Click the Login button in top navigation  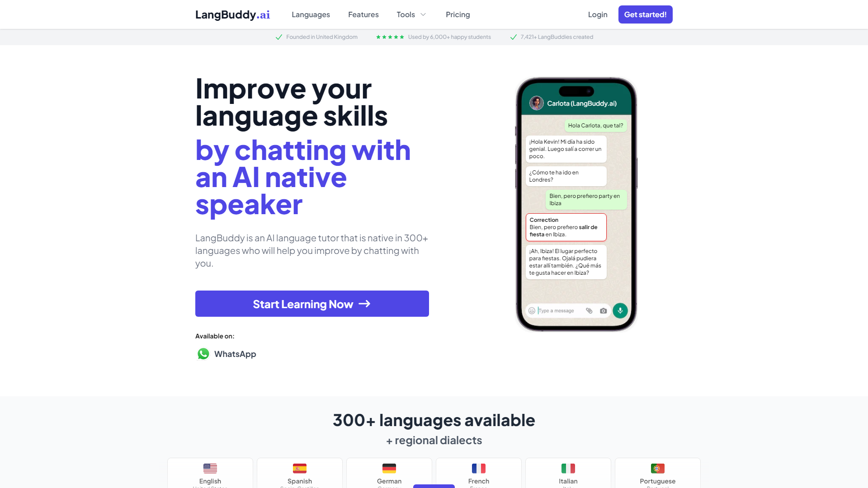pos(597,14)
